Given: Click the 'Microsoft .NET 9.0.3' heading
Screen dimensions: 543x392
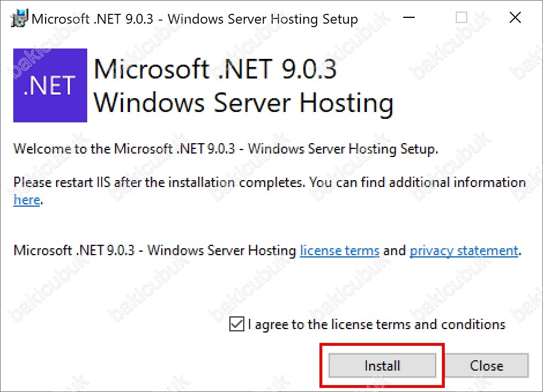Looking at the screenshot, I should (x=215, y=69).
